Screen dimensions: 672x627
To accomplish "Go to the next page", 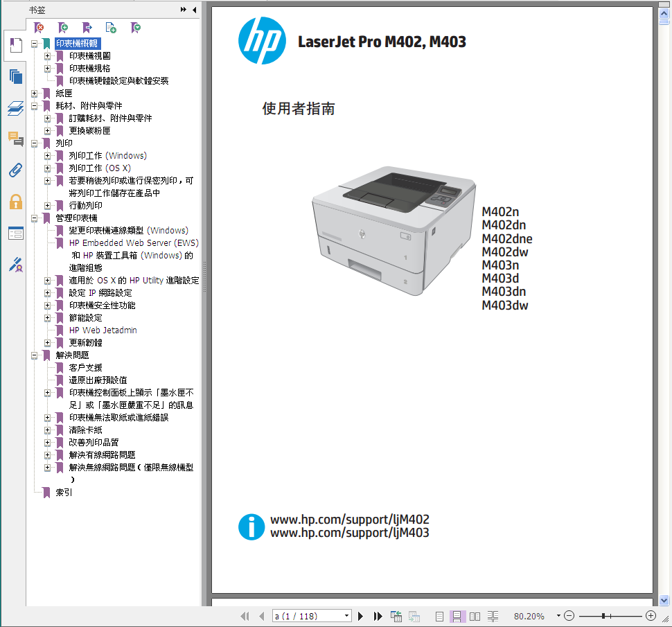I will click(x=360, y=616).
